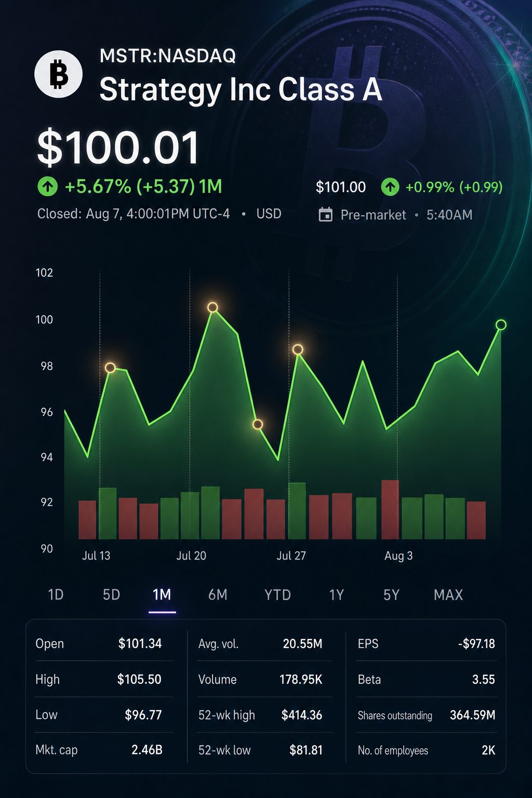This screenshot has height=798, width=532.
Task: Select the 1D time range tab
Action: (x=56, y=595)
